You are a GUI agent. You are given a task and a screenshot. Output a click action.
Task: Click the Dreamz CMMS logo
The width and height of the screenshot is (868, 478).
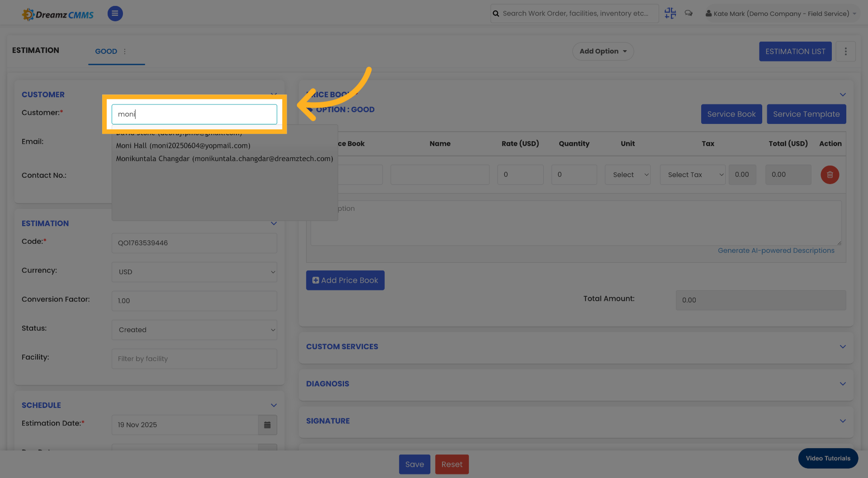tap(57, 14)
